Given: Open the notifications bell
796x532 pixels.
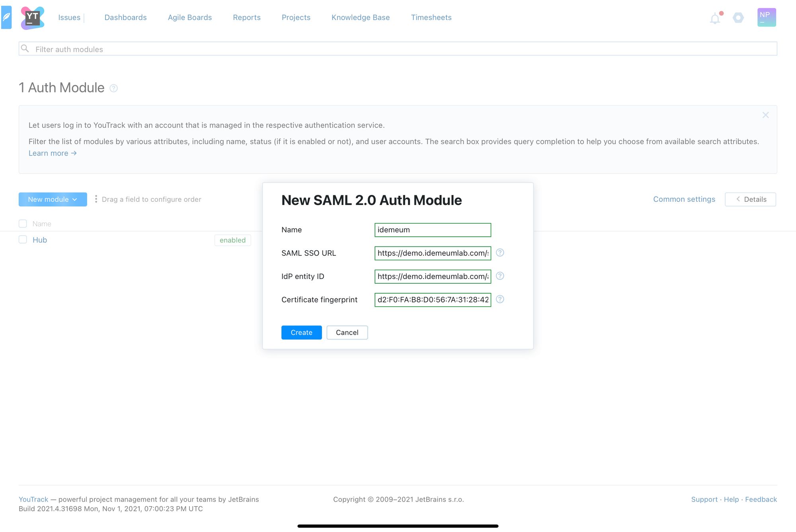Looking at the screenshot, I should (715, 18).
